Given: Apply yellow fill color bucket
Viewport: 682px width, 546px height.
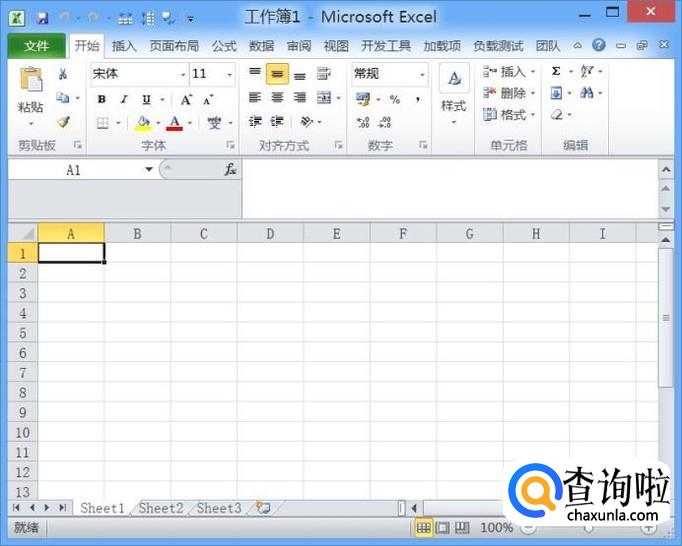Looking at the screenshot, I should click(x=143, y=124).
